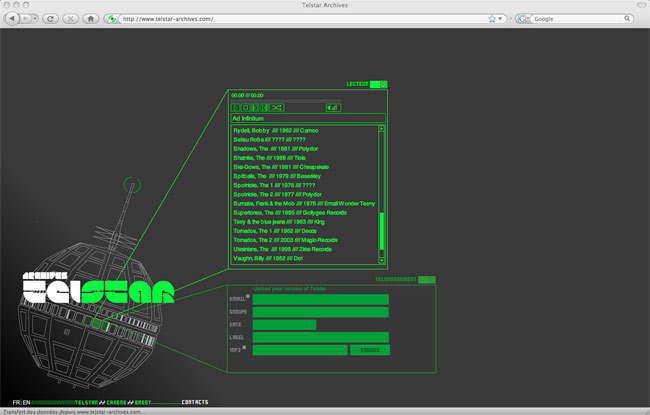Click the Google search field
The image size is (650, 415).
(x=578, y=19)
